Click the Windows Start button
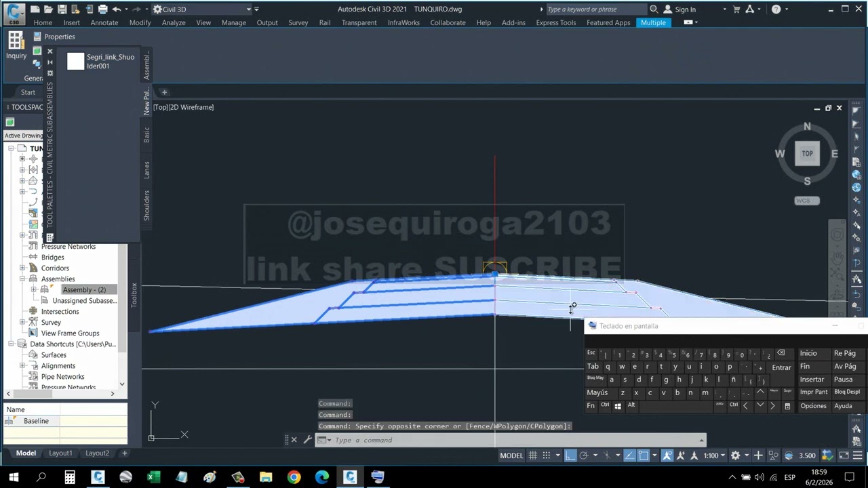 tap(14, 477)
